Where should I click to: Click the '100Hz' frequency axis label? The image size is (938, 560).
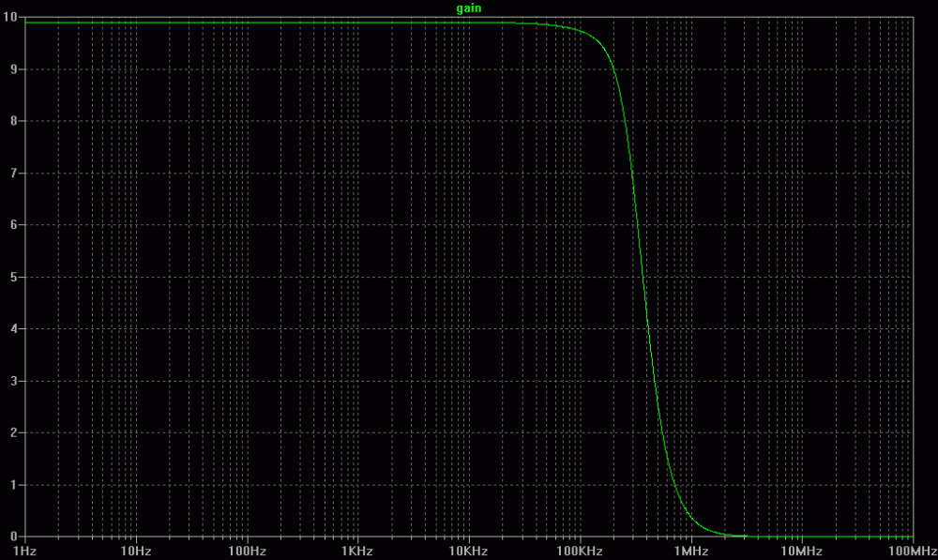coord(247,551)
